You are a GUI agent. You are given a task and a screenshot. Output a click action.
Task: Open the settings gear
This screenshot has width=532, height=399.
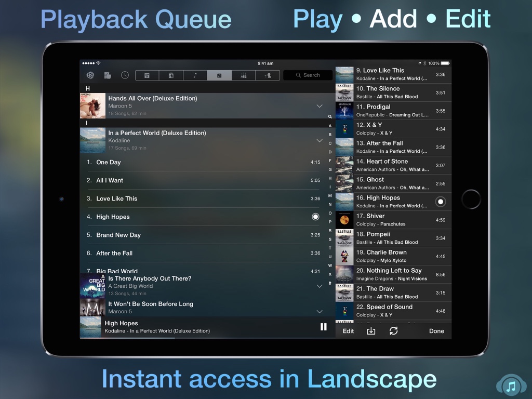tap(90, 75)
